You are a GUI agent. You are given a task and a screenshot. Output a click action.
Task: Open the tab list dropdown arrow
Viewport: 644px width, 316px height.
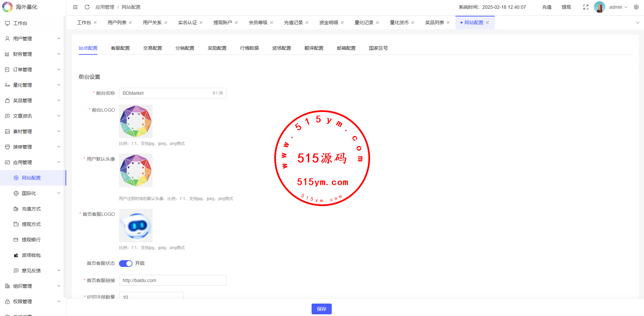coord(637,23)
